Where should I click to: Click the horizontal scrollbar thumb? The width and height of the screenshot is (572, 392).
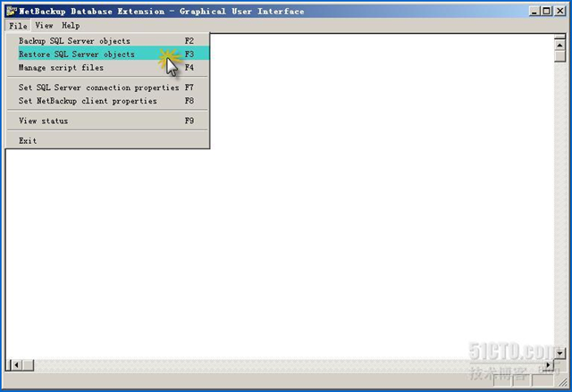click(x=28, y=364)
